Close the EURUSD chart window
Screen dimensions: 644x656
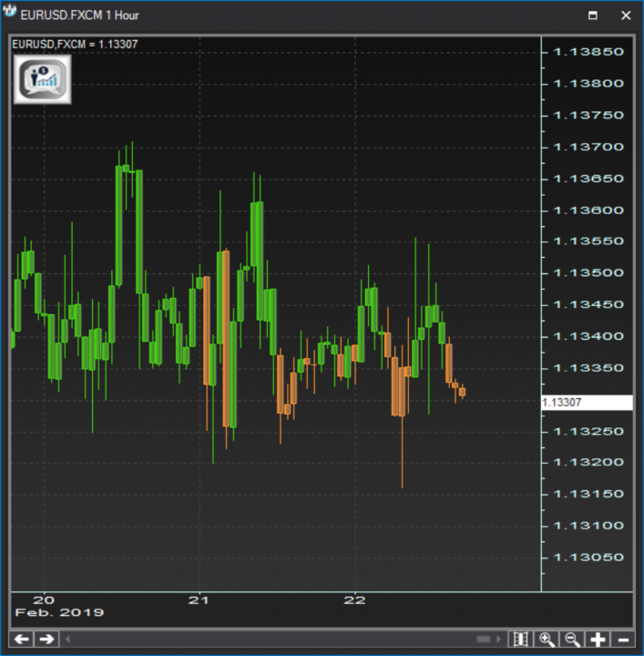click(626, 15)
